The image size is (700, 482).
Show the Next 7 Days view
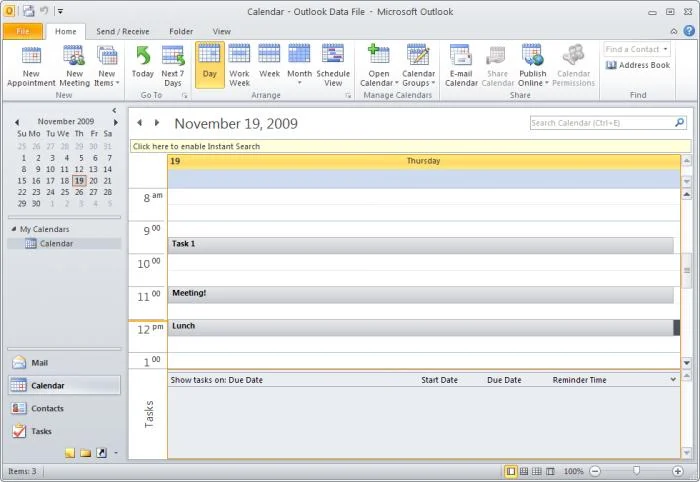172,56
